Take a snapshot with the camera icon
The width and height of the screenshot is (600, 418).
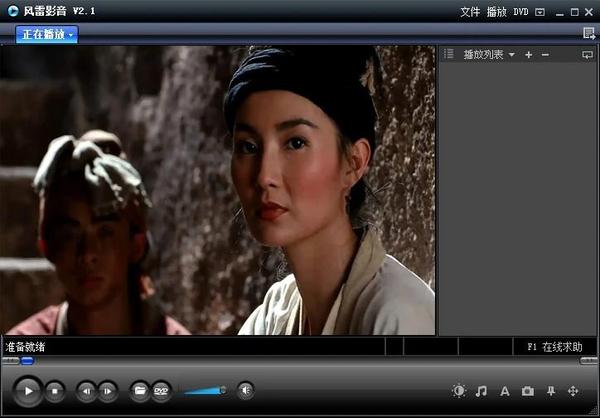click(528, 391)
